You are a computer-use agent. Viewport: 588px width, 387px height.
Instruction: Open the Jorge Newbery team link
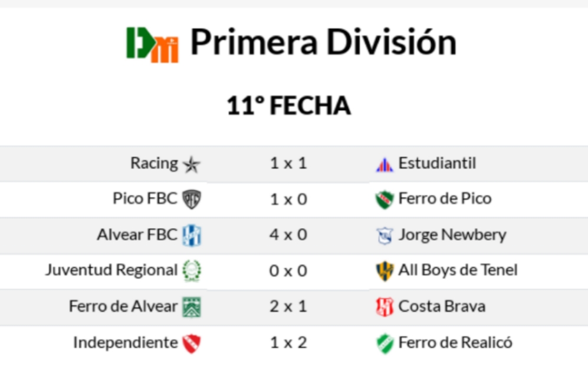click(x=452, y=234)
